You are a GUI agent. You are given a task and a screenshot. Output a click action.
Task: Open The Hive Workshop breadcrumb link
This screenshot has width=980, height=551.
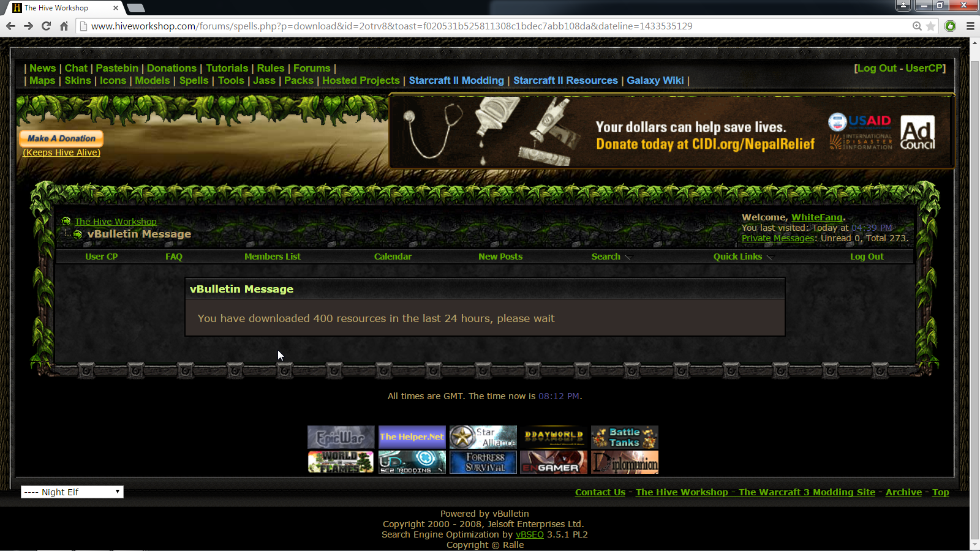[116, 222]
